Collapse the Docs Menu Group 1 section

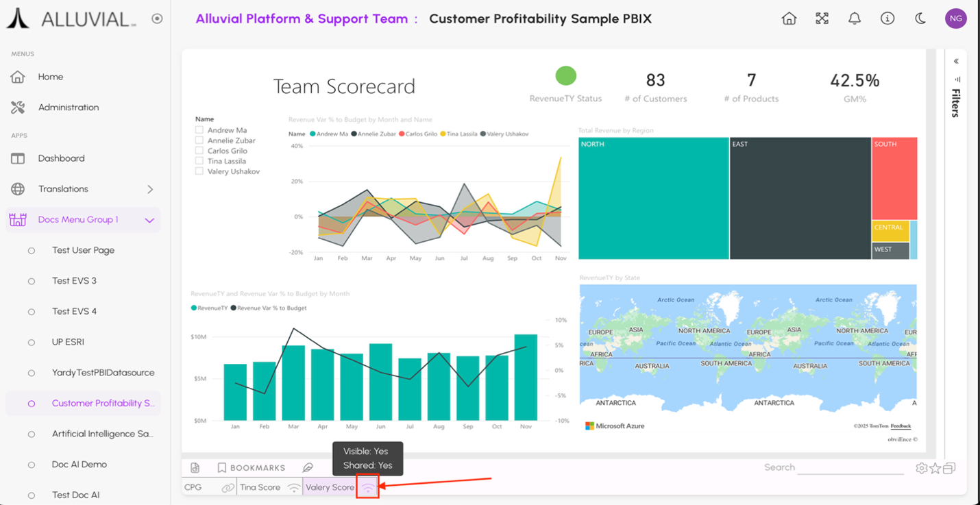coord(149,220)
